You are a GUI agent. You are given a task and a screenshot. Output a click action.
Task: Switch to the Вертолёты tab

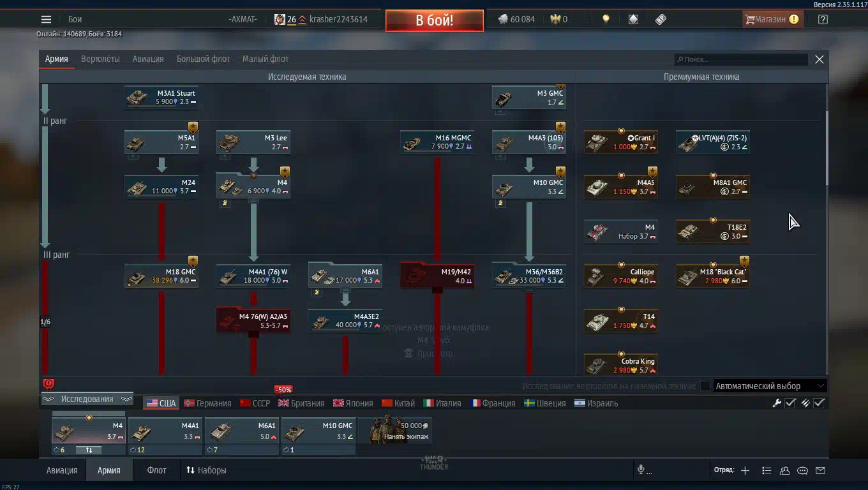click(100, 59)
